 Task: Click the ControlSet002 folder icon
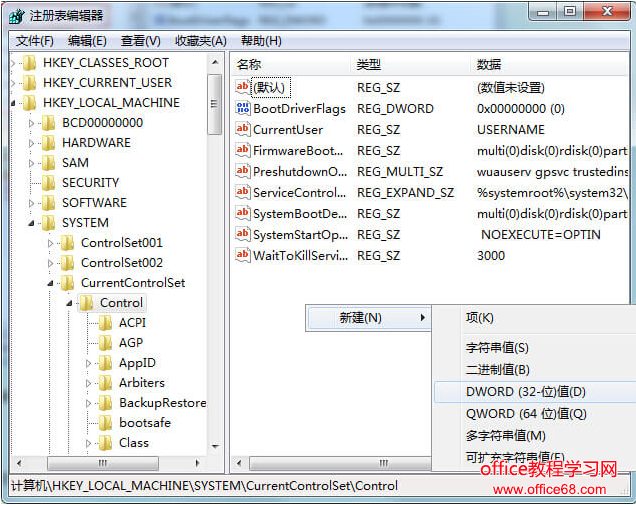pos(68,263)
